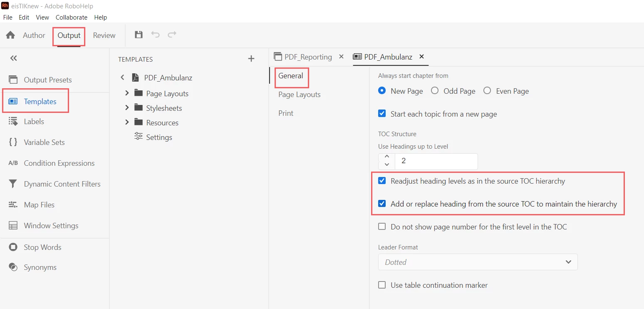
Task: Open the Edit menu
Action: click(x=24, y=17)
